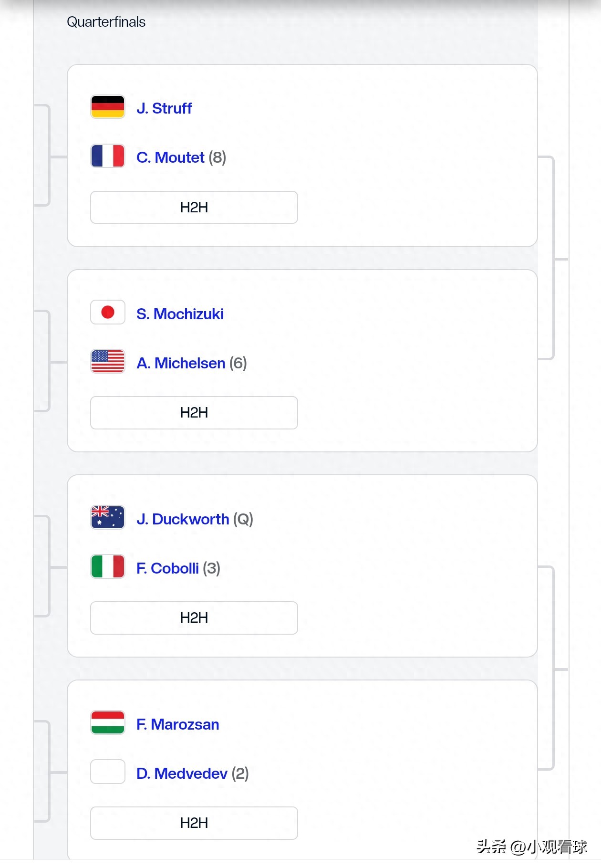Open C. Moutet's player profile
This screenshot has height=868, width=601.
click(x=170, y=157)
